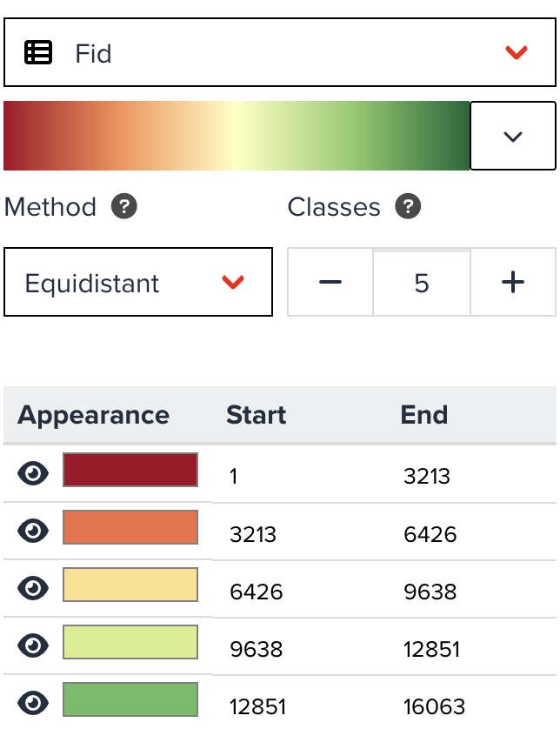Click the Appearance column header

click(93, 415)
